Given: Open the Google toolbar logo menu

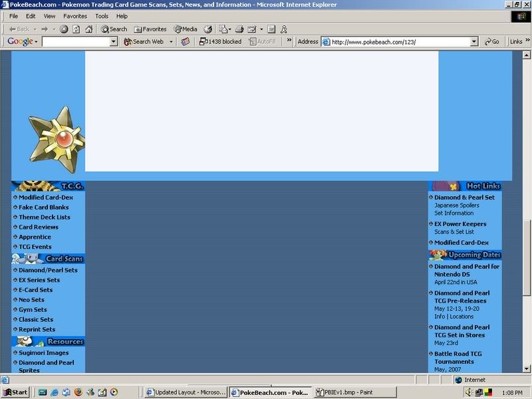Looking at the screenshot, I should 23,41.
